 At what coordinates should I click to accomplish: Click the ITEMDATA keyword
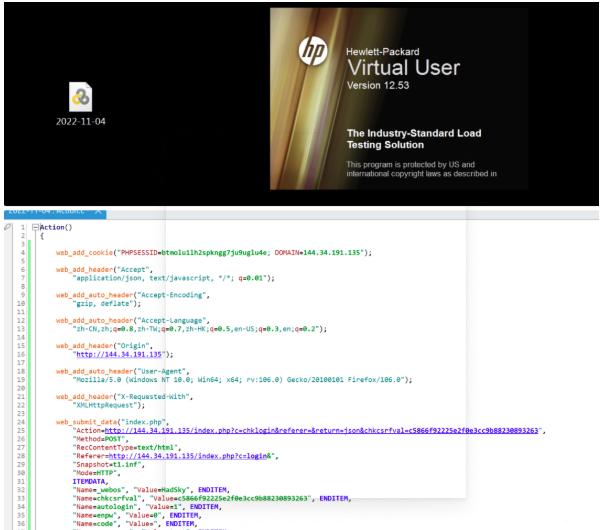[x=90, y=481]
